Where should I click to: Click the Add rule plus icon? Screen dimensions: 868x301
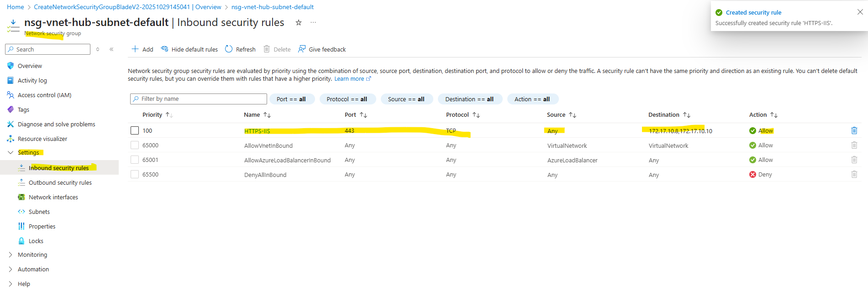tap(135, 49)
